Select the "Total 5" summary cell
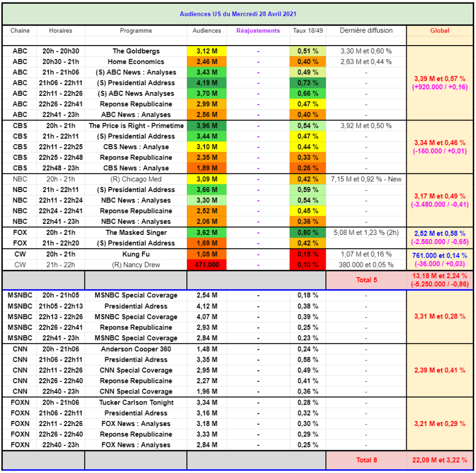Screen dimensions: 476x473 coord(366,280)
